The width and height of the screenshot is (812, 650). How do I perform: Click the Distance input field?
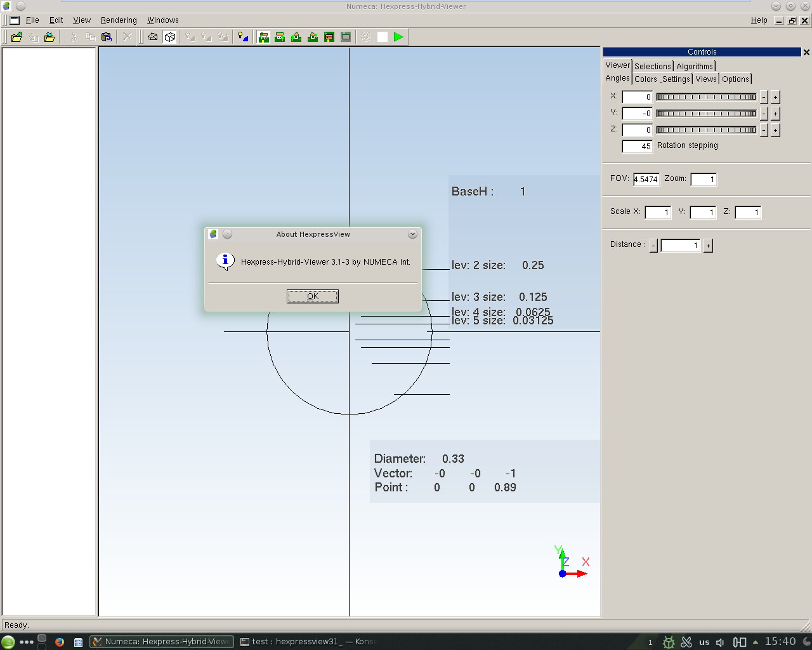click(x=680, y=246)
